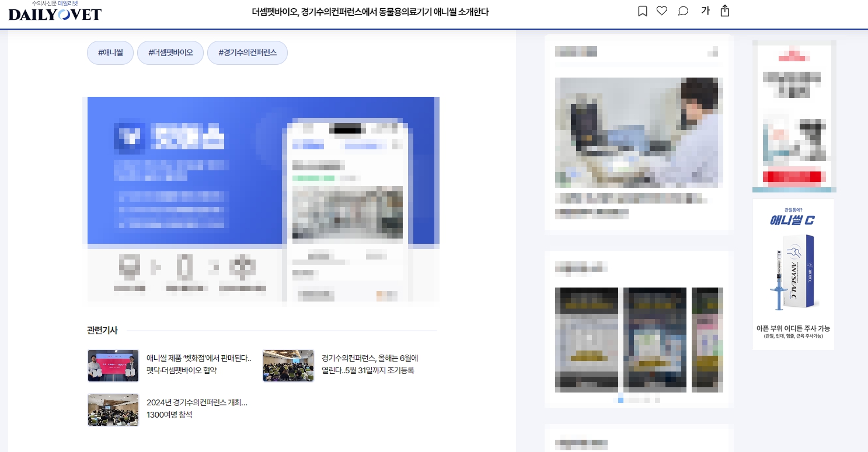The width and height of the screenshot is (868, 452).
Task: Click the 관련기사 section heading
Action: point(102,330)
